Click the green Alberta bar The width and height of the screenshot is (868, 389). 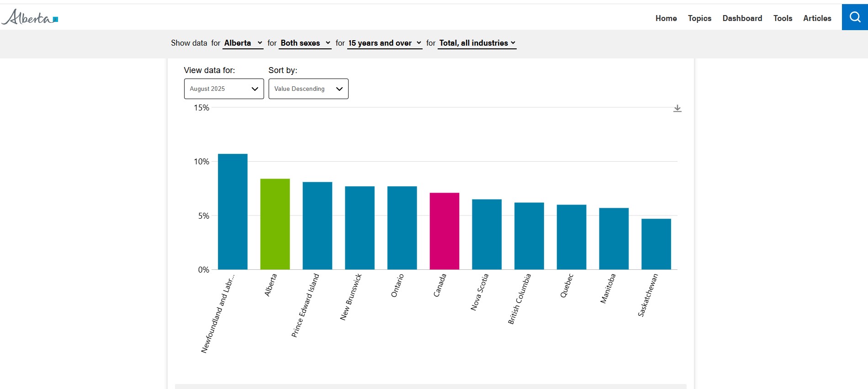point(275,224)
